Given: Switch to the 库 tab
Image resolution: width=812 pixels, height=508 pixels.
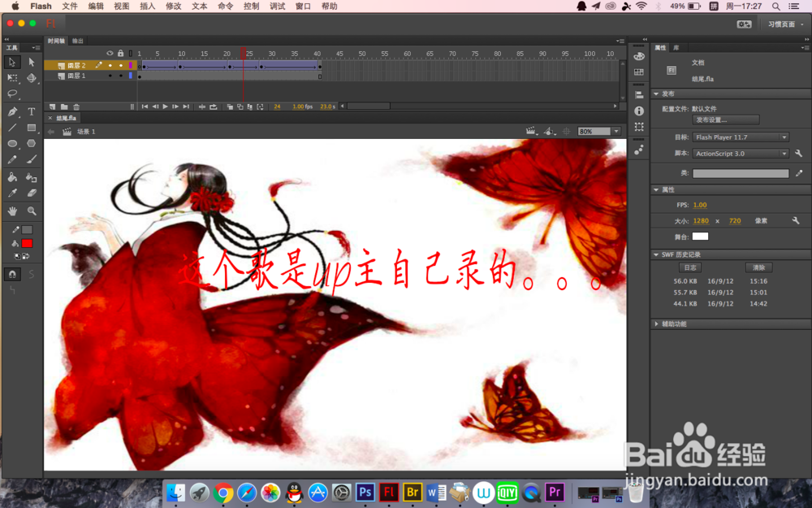Looking at the screenshot, I should click(676, 48).
